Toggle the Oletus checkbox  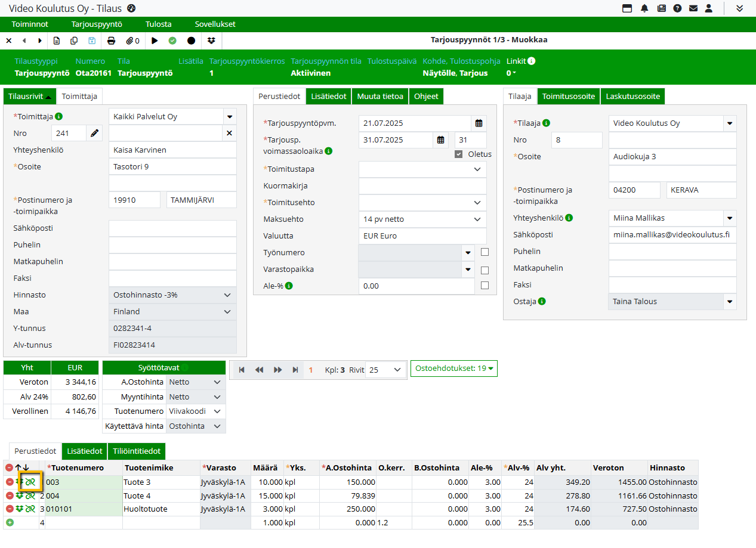click(458, 154)
